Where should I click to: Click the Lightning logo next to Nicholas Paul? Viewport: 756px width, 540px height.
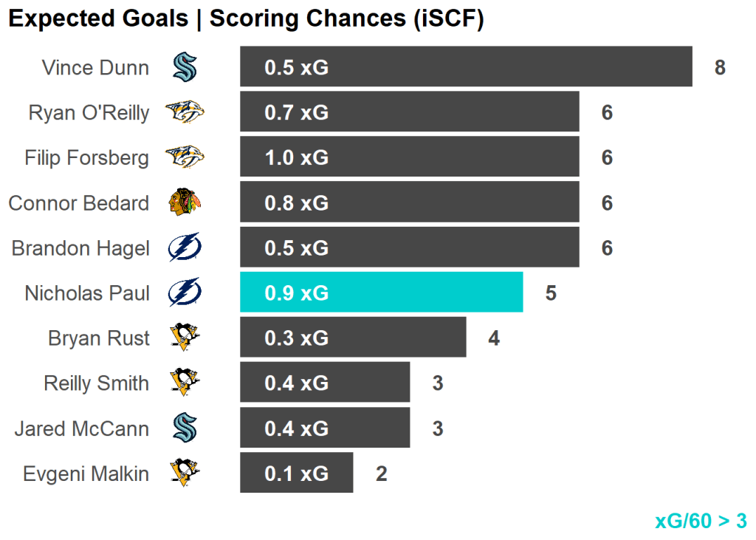[x=184, y=293]
